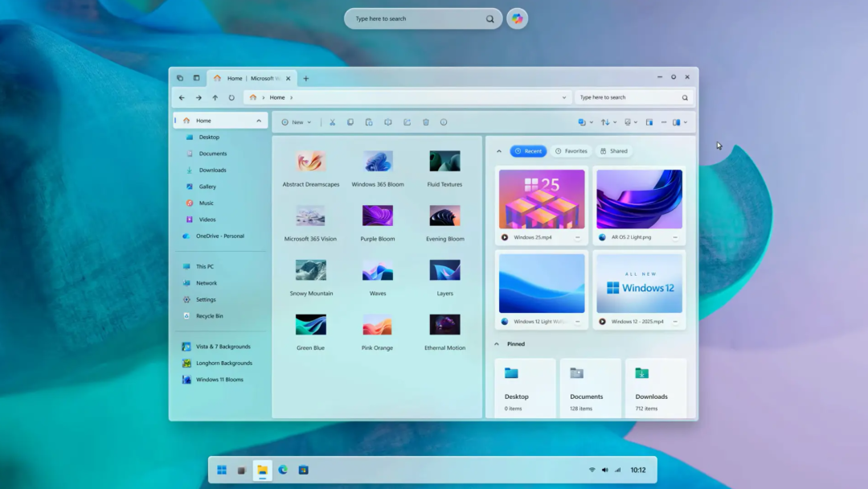Viewport: 868px width, 489px height.
Task: Switch to the Shared tab
Action: [x=614, y=151]
